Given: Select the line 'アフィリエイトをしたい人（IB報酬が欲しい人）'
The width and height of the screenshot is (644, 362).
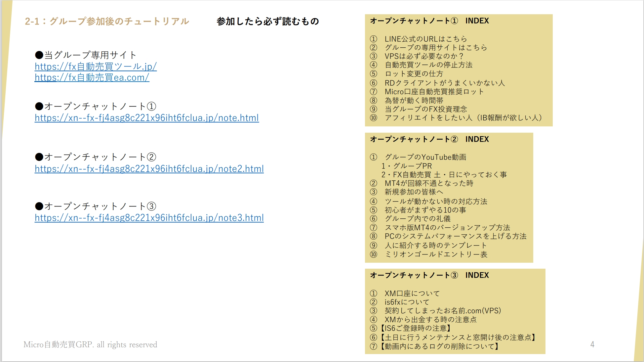Looking at the screenshot, I should coord(464,117).
